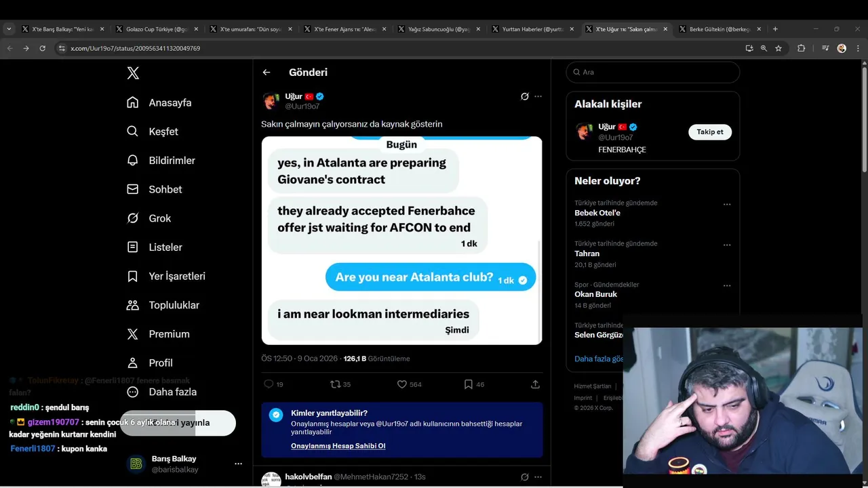Click install app icon in address bar

click(x=749, y=48)
